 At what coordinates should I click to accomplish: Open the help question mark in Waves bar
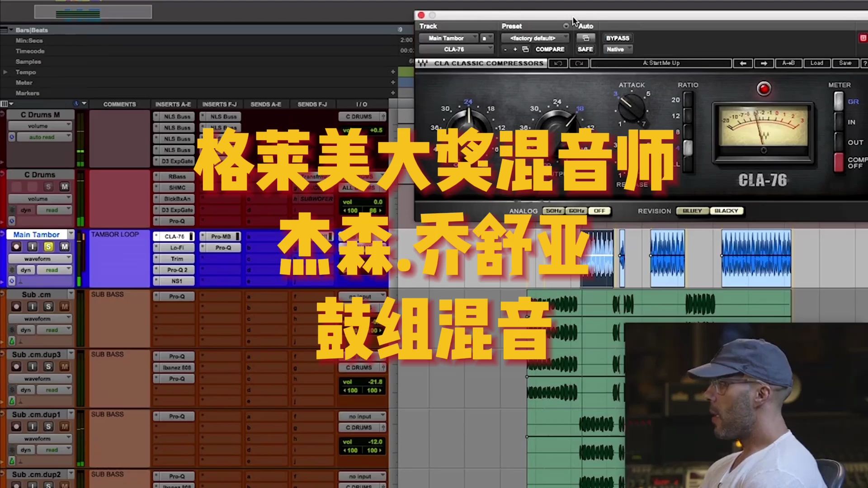tap(864, 63)
